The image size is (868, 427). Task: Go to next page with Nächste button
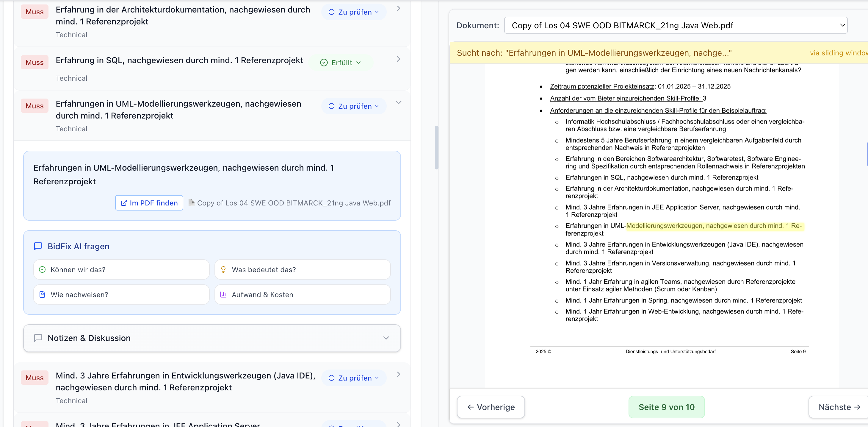click(x=839, y=407)
